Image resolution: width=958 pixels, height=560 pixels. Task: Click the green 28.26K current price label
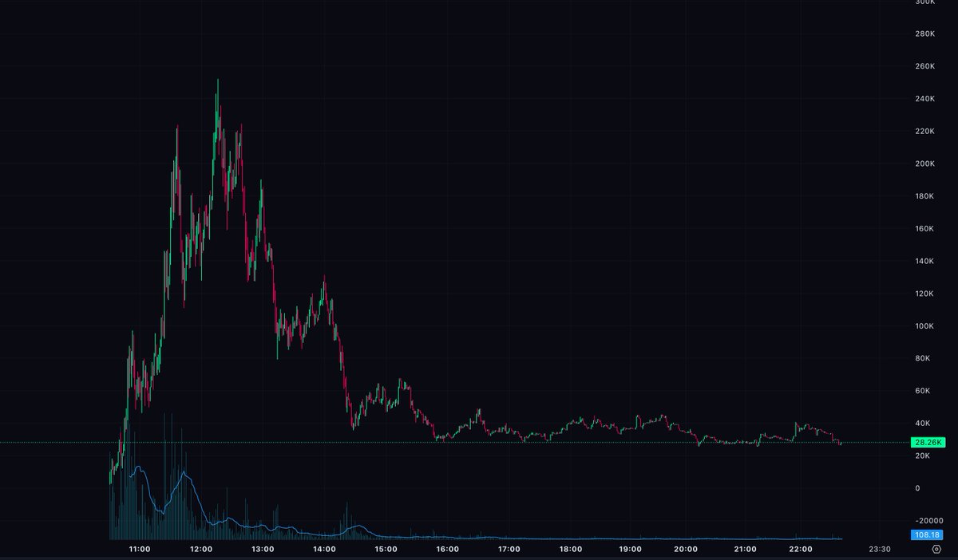click(x=928, y=442)
